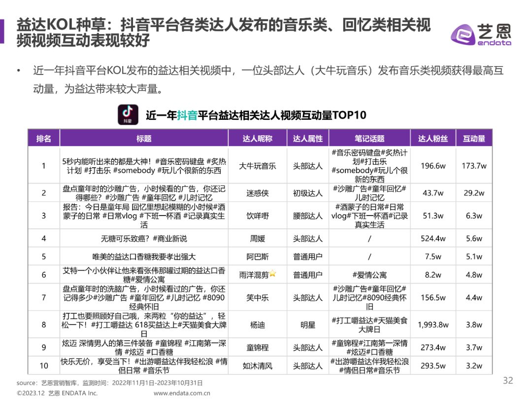Select the 6.3w interaction value
This screenshot has height=399, width=532.
point(474,216)
